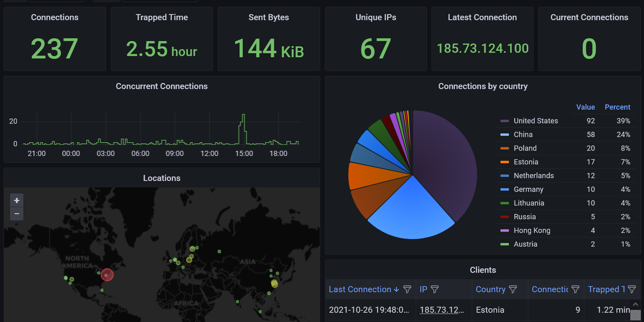Click filter icon on Connections column

tap(575, 289)
